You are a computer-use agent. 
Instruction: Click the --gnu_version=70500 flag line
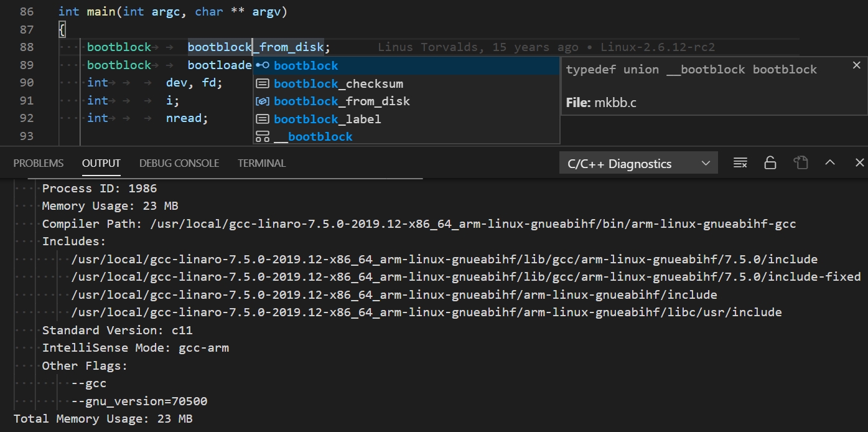tap(139, 401)
